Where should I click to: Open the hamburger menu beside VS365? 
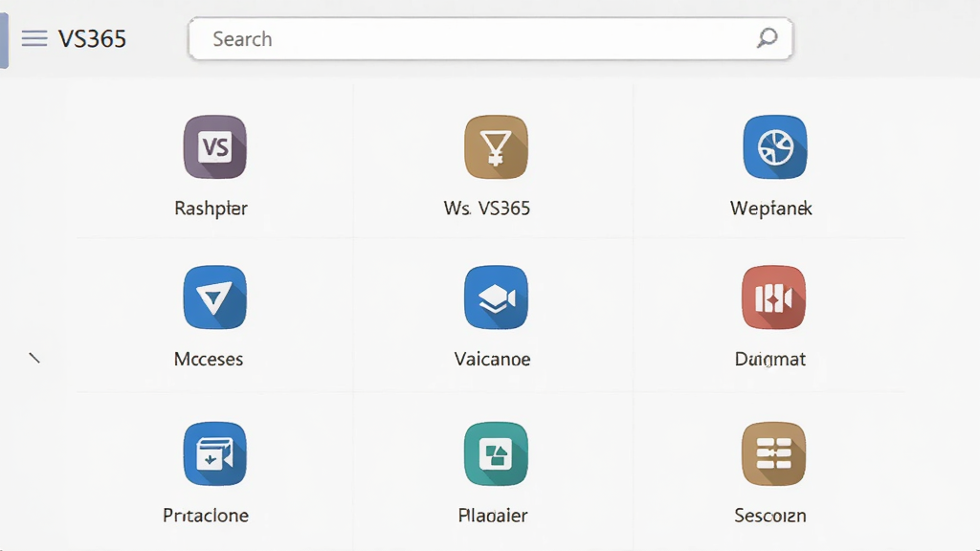click(x=34, y=38)
